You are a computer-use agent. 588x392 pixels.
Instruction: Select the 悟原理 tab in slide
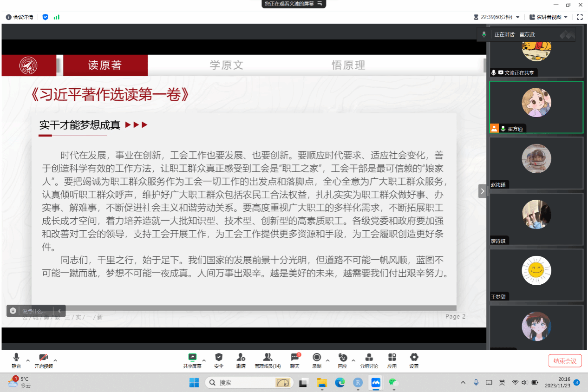click(348, 65)
